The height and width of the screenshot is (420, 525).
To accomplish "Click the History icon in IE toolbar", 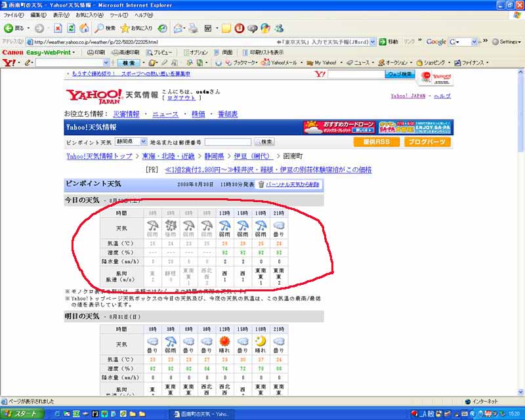I will 162,28.
